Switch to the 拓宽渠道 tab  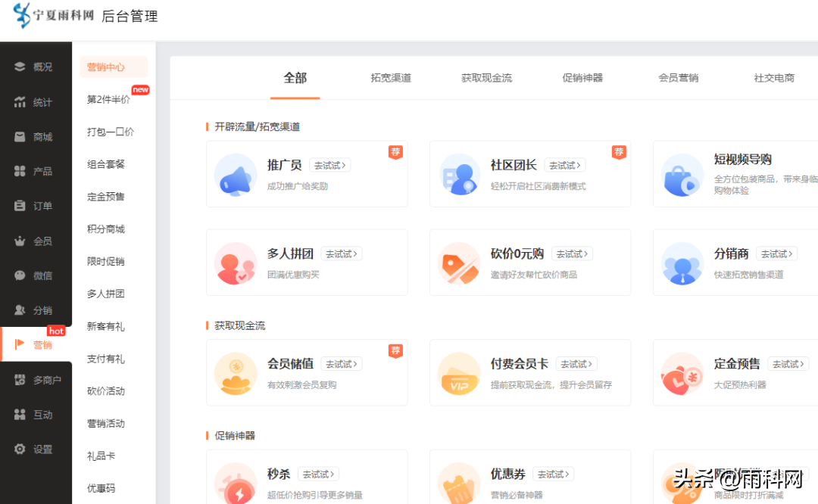pos(391,78)
